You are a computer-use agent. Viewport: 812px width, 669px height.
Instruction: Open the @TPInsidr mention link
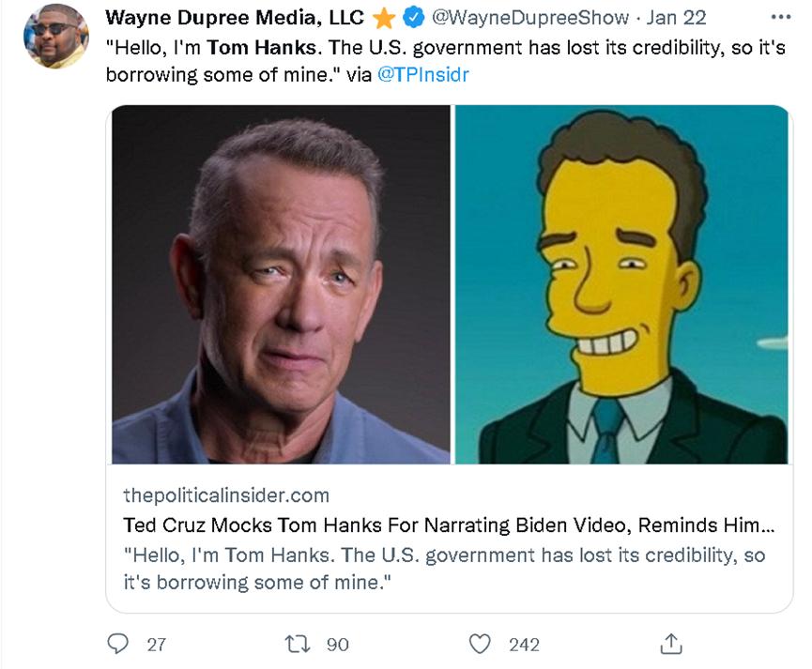422,75
